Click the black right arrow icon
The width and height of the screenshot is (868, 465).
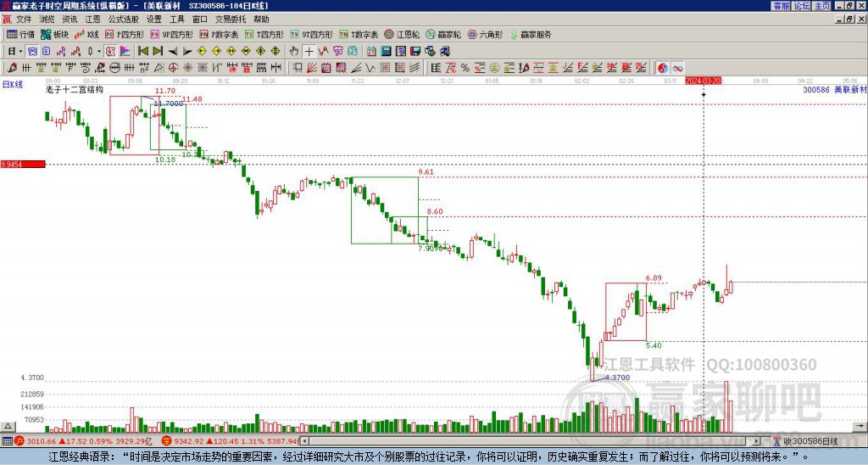(x=187, y=52)
